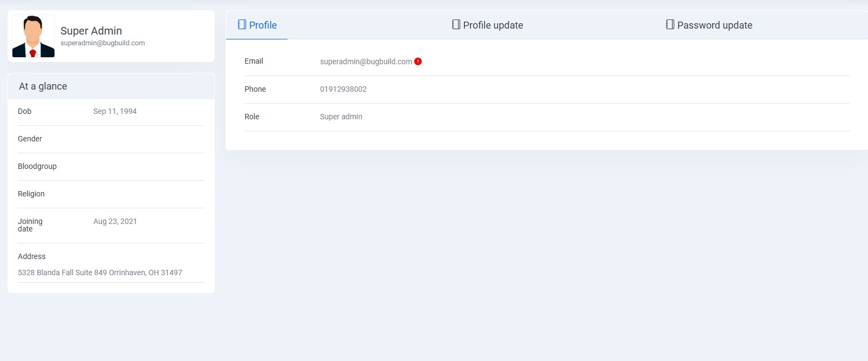This screenshot has width=868, height=361.
Task: Click the notebook icon beside Profile
Action: tap(242, 25)
